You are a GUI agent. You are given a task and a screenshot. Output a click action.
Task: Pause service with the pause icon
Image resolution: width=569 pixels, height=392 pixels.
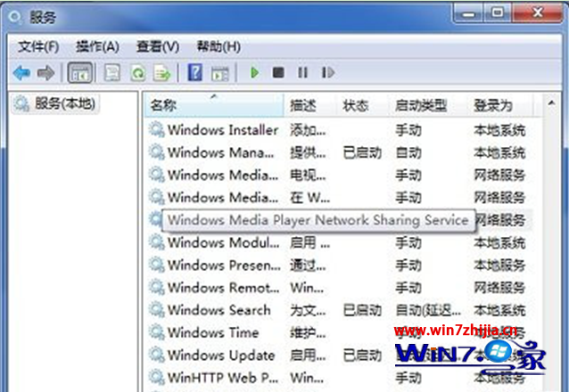tap(302, 72)
